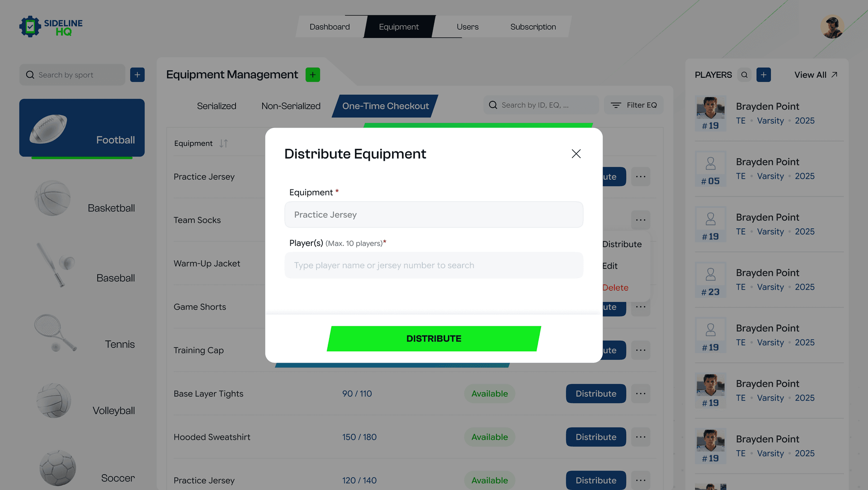Click the DISTRIBUTE button in the modal
This screenshot has height=490, width=868.
pos(434,338)
